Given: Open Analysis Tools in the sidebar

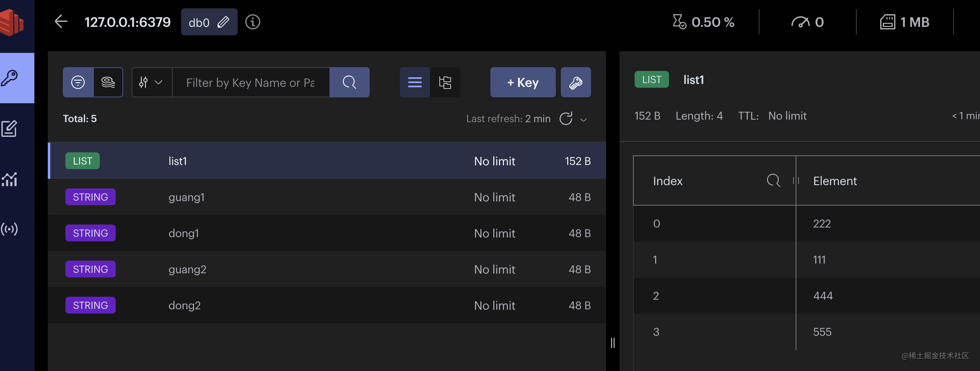Looking at the screenshot, I should 9,179.
